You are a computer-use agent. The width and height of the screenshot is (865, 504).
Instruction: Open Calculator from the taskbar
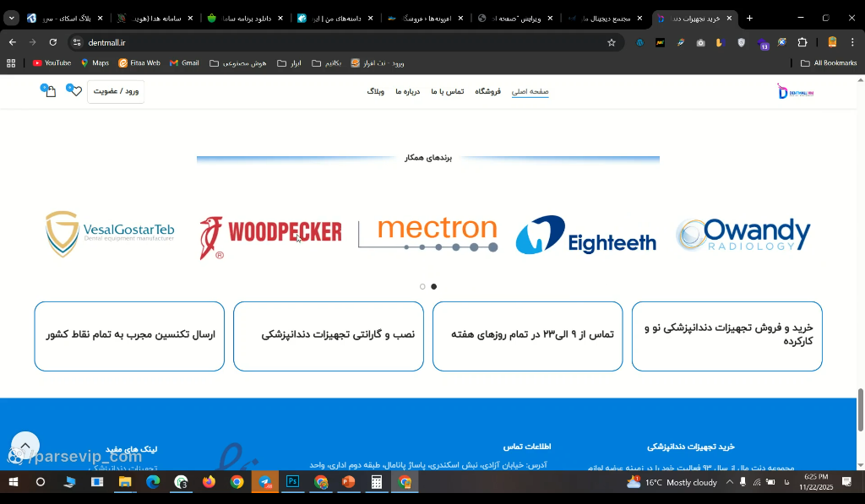coord(376,482)
